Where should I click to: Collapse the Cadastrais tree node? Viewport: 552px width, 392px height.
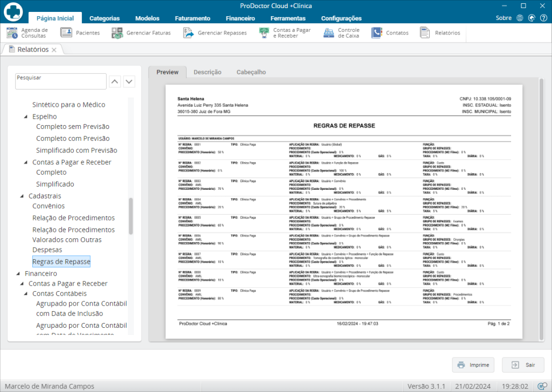click(22, 196)
